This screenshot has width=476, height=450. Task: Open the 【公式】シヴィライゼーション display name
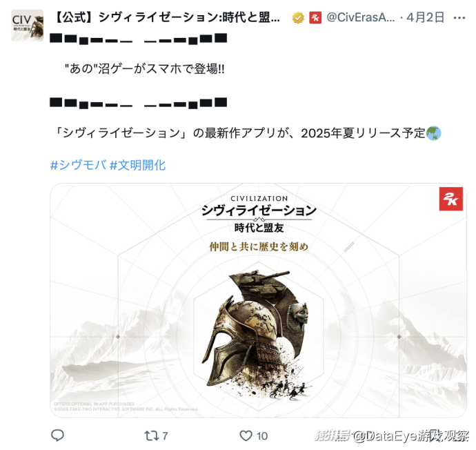pyautogui.click(x=166, y=18)
